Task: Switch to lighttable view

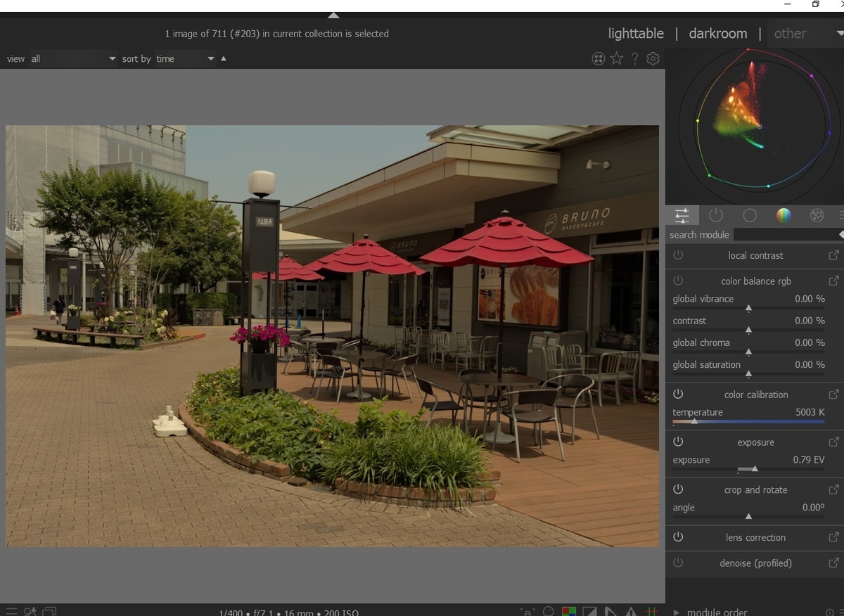Action: point(636,33)
